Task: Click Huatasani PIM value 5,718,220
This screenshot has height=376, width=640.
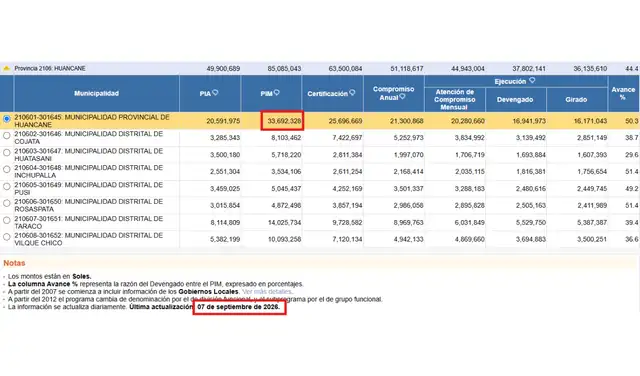Action: click(286, 155)
